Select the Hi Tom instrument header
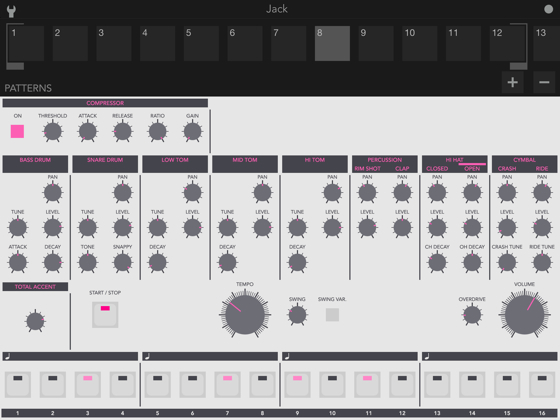 pos(315,164)
